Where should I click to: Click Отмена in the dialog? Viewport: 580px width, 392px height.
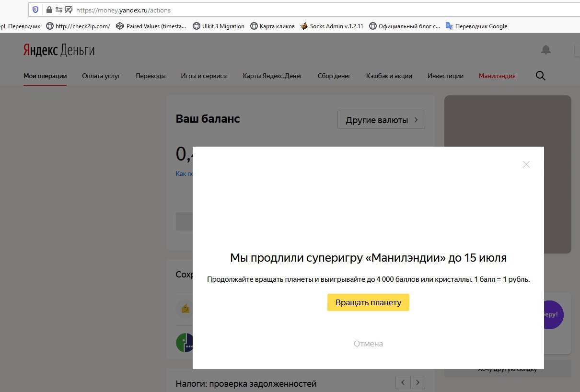tap(368, 344)
